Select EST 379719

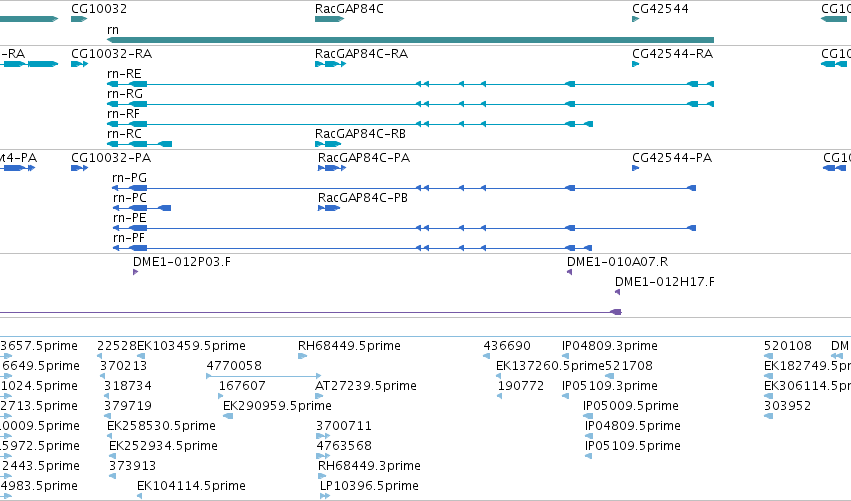(128, 407)
